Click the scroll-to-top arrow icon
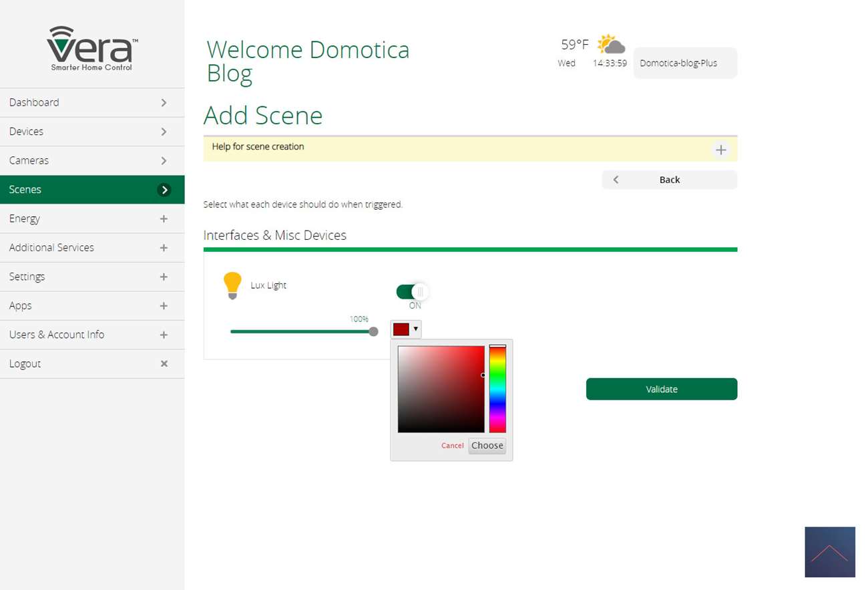868x590 pixels. pyautogui.click(x=829, y=552)
